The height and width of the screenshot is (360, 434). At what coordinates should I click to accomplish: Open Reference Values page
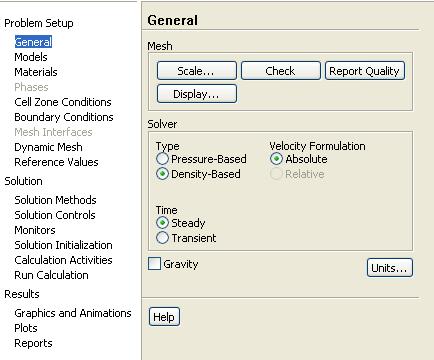(x=56, y=162)
